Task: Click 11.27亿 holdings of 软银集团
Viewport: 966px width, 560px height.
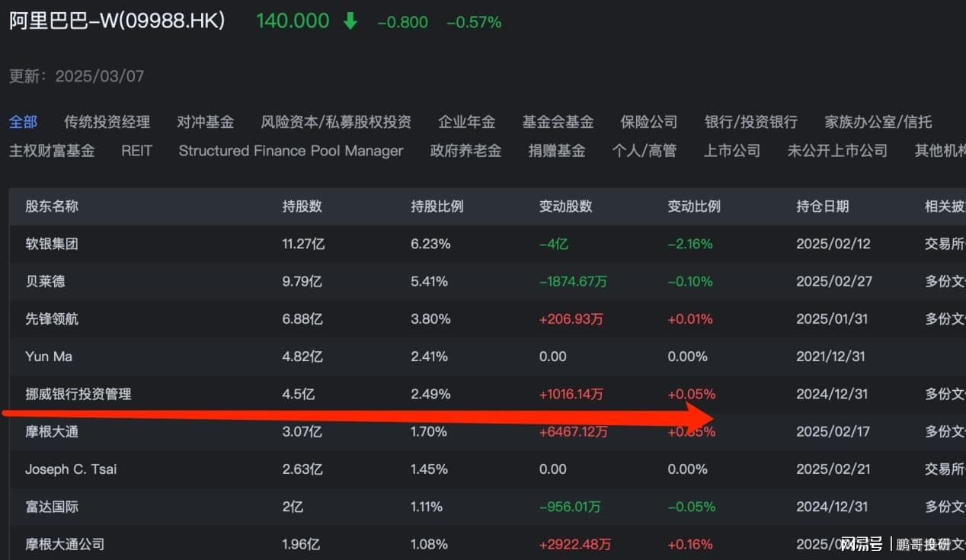Action: 303,244
